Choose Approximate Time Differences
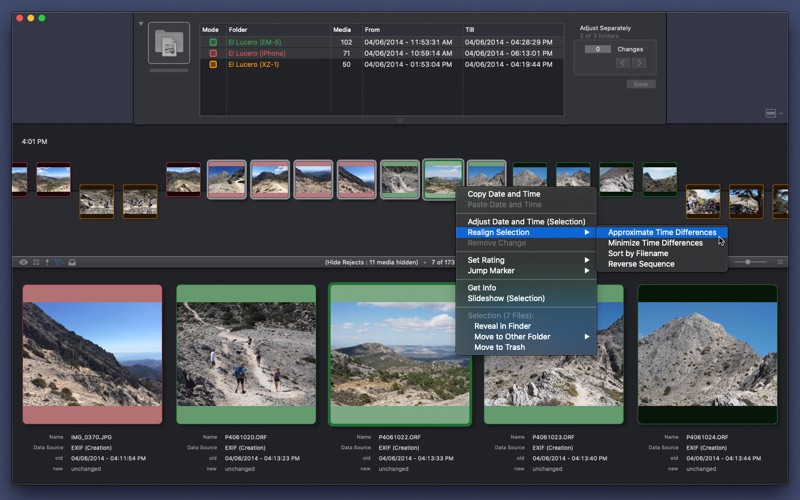This screenshot has width=800, height=500. (x=662, y=232)
